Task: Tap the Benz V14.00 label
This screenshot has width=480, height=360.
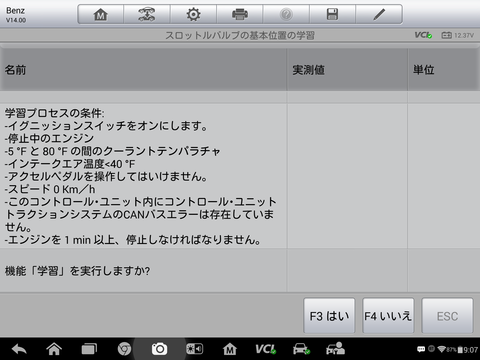Action: tap(16, 15)
